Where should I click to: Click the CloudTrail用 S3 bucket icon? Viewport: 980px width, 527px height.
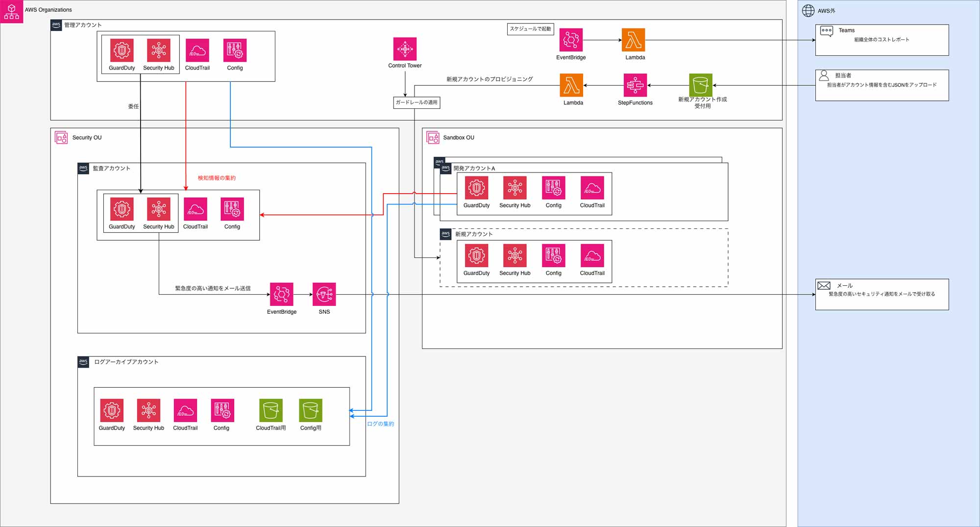tap(270, 410)
